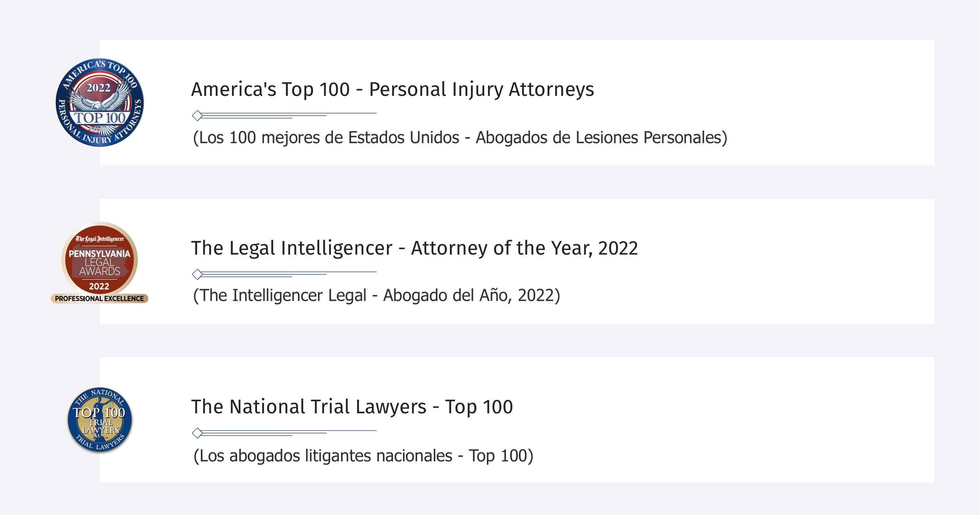The height and width of the screenshot is (515, 980).
Task: Open America's Top 100 - Personal Injury Attorneys heading
Action: 392,90
